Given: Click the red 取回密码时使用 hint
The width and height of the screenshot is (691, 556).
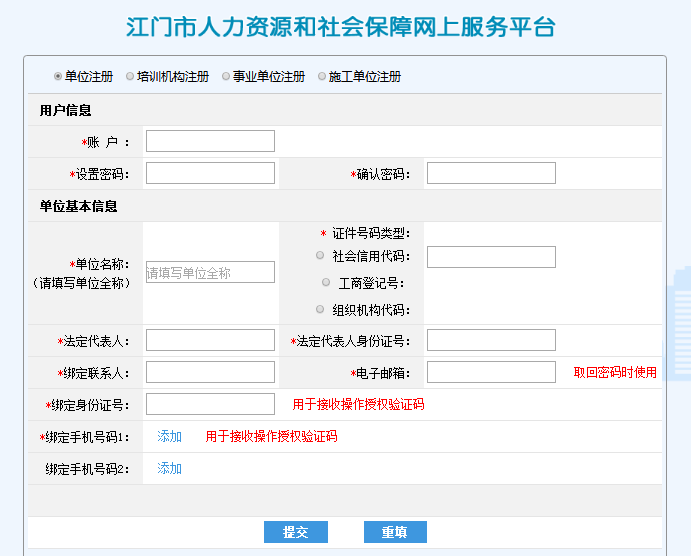Looking at the screenshot, I should (x=615, y=373).
